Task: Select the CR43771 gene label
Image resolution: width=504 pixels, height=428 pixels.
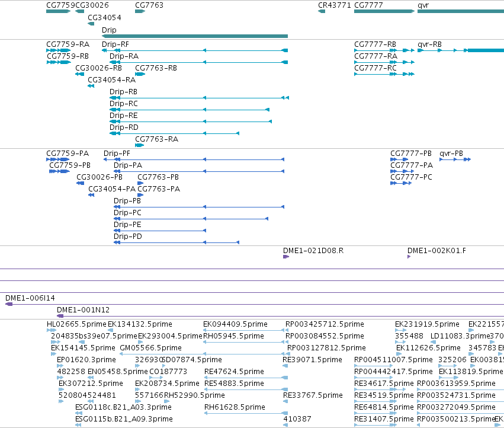Action: tap(334, 5)
